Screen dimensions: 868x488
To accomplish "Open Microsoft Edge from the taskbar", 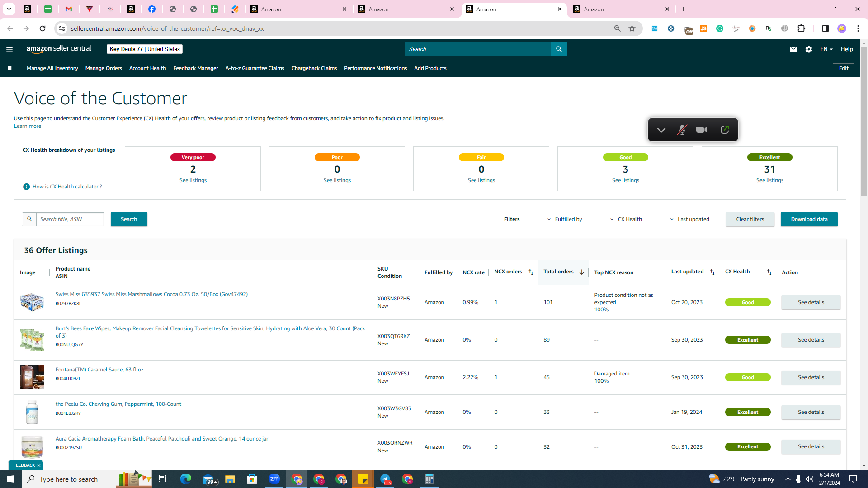I will click(186, 479).
